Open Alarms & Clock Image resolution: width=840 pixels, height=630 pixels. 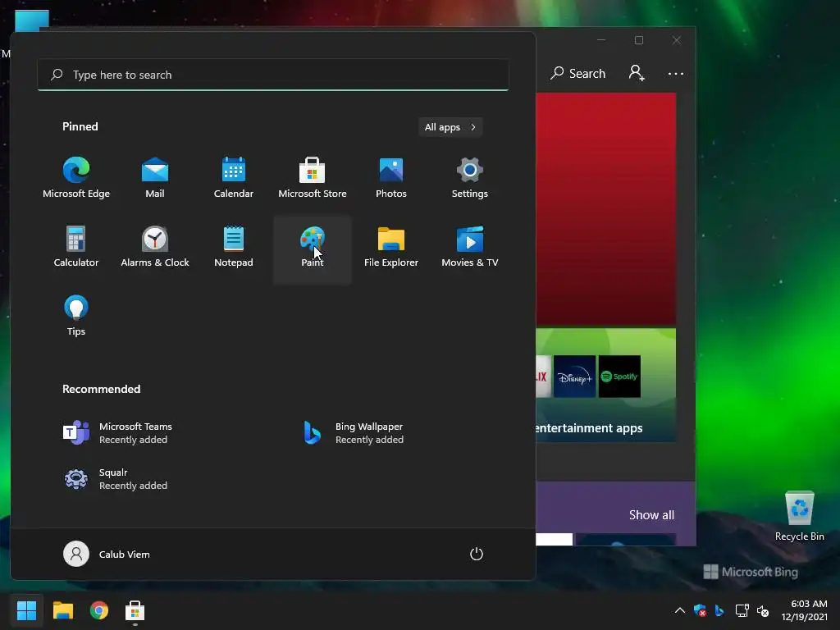point(155,248)
